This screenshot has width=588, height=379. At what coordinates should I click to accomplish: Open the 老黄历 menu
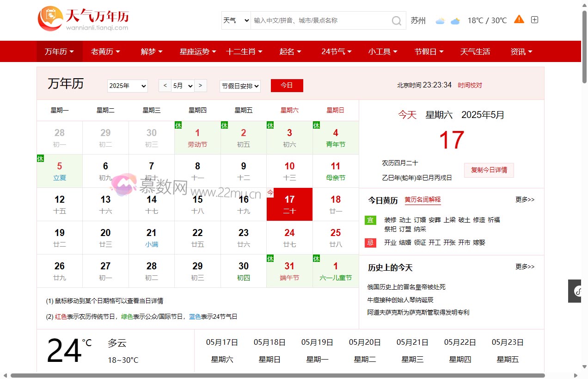click(x=105, y=51)
